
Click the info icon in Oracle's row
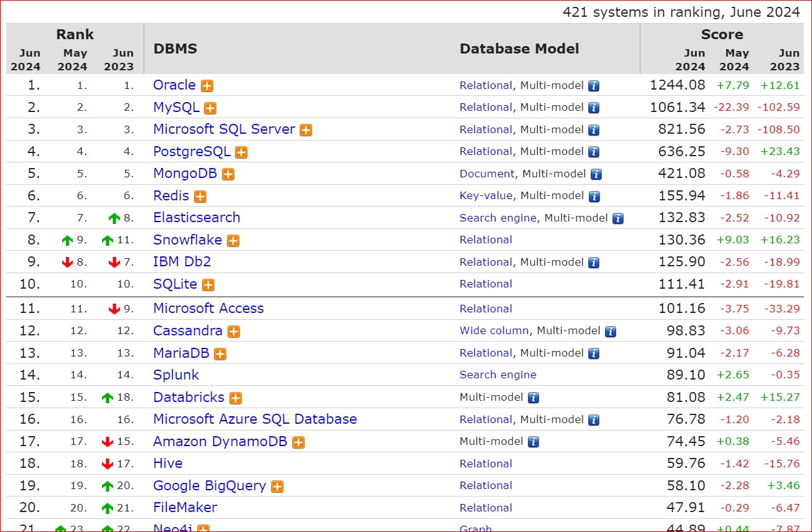pos(594,86)
